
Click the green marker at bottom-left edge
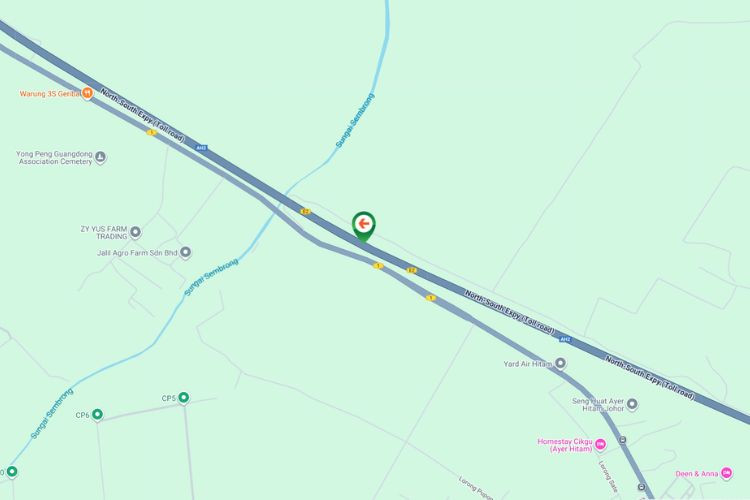point(12,471)
